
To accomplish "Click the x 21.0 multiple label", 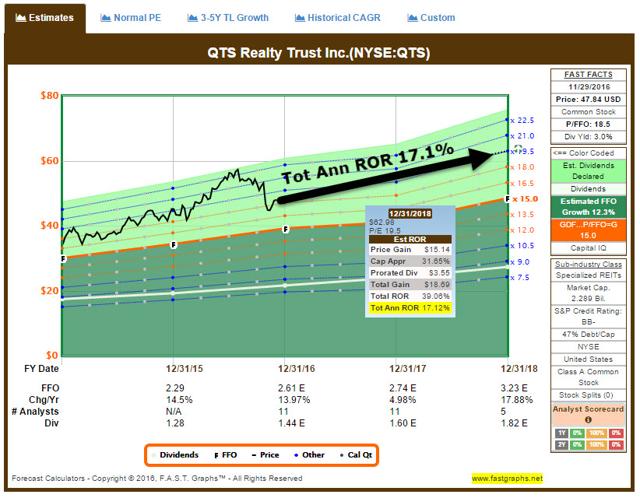I will (x=522, y=136).
